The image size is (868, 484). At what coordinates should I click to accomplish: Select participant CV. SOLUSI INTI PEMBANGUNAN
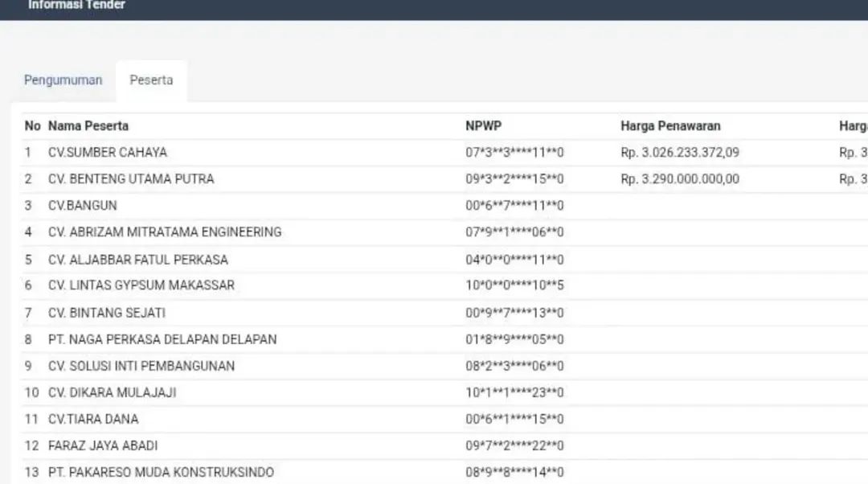pyautogui.click(x=141, y=366)
